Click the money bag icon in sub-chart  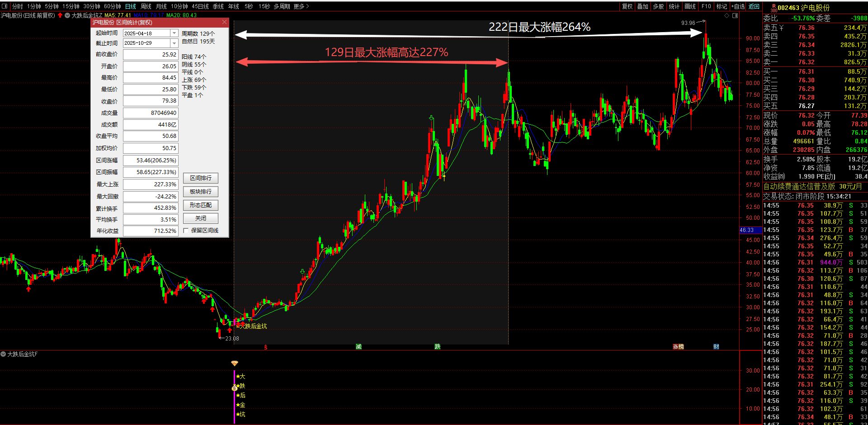click(x=234, y=387)
